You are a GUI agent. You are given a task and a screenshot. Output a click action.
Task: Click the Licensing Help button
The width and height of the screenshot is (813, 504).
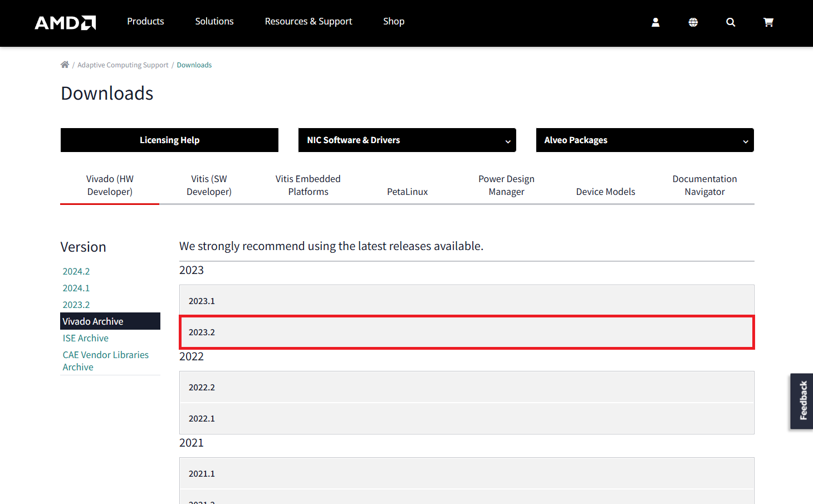(x=169, y=140)
